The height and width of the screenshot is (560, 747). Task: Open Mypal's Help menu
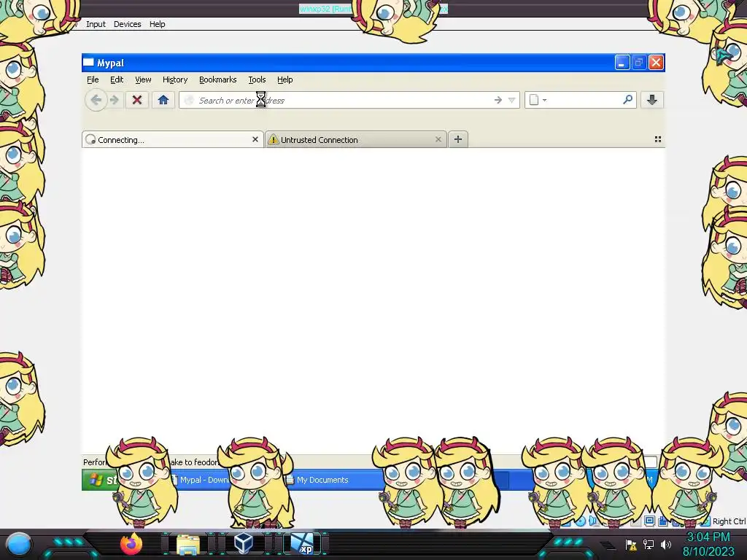tap(285, 79)
